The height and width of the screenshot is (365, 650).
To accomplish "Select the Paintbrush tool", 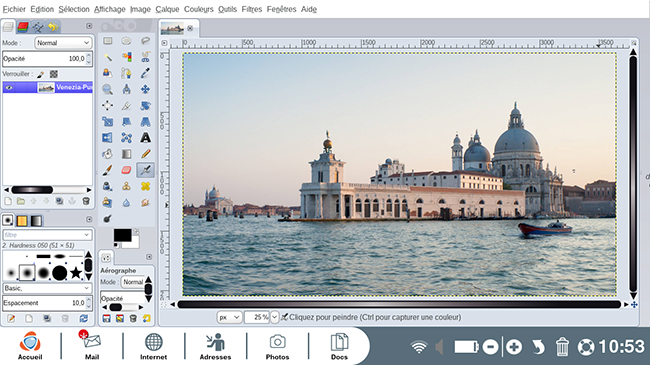I will (107, 170).
